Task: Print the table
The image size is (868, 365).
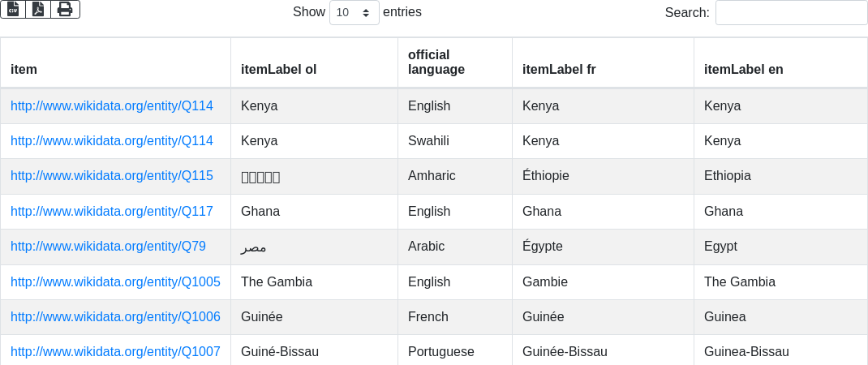Action: tap(65, 9)
